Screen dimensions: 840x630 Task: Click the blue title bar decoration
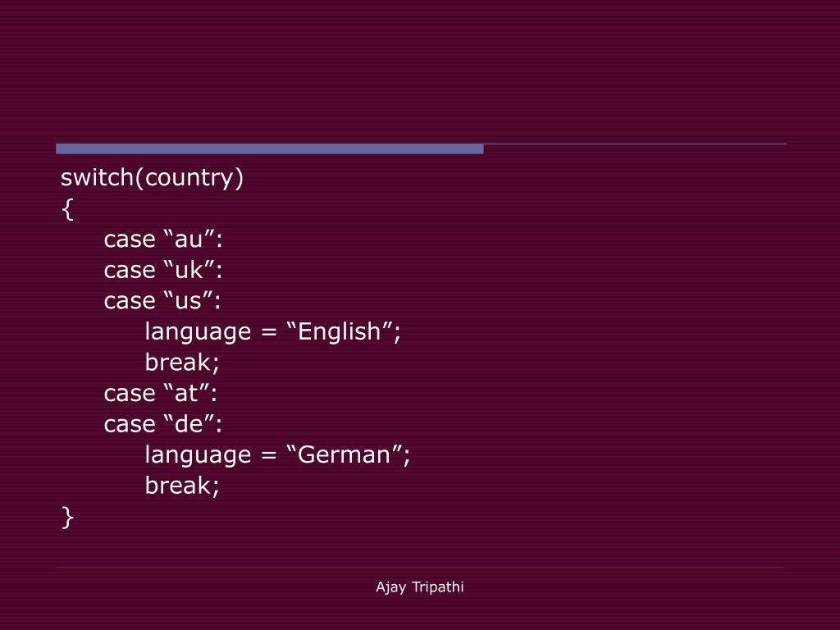pos(269,149)
